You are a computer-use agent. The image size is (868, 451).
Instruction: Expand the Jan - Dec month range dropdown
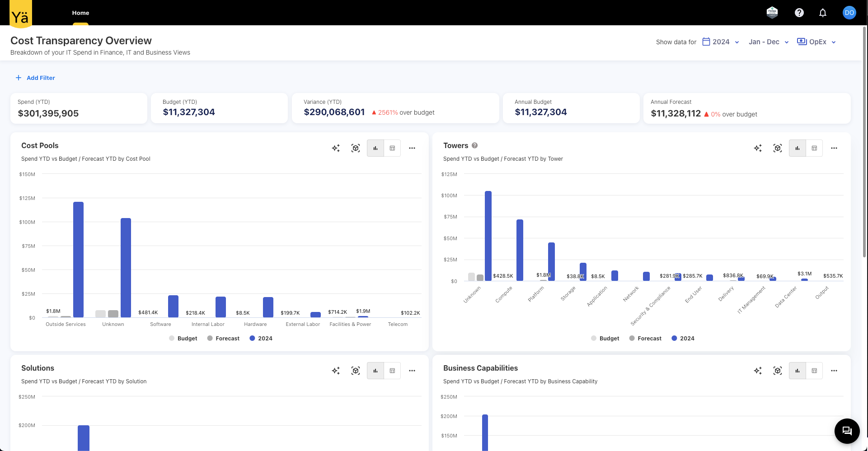[x=768, y=42]
